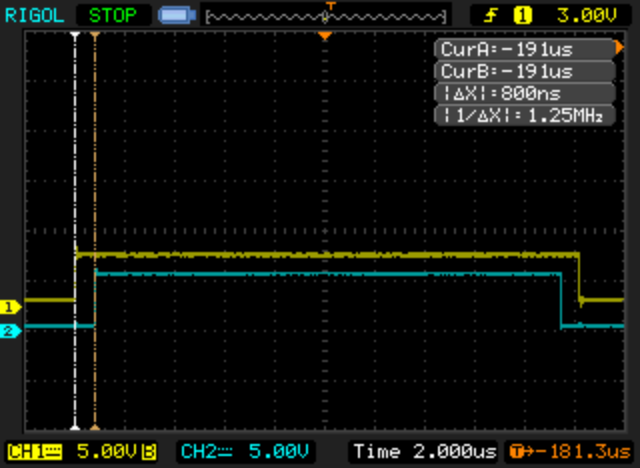Viewport: 640px width, 468px height.
Task: Click the small orange T above memory bar
Action: pyautogui.click(x=331, y=6)
